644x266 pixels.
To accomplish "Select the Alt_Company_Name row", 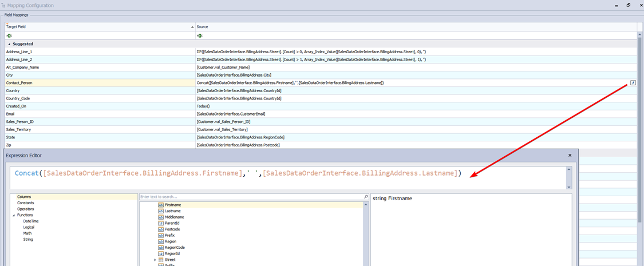I will tap(100, 68).
